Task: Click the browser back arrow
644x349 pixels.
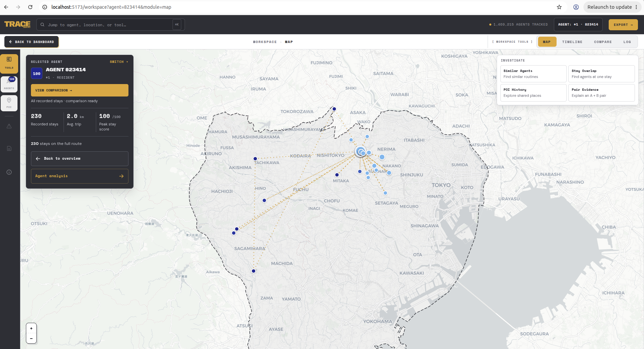Action: 6,7
